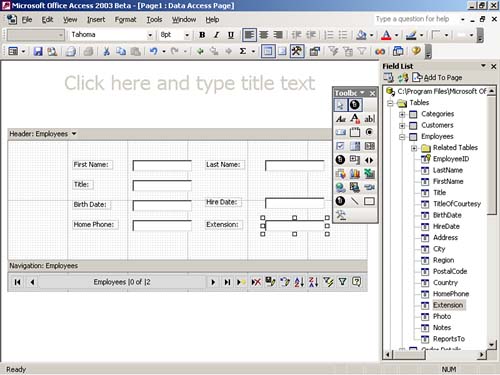The image size is (500, 375).
Task: Open the Font Color dropdown arrow
Action: coord(396,35)
